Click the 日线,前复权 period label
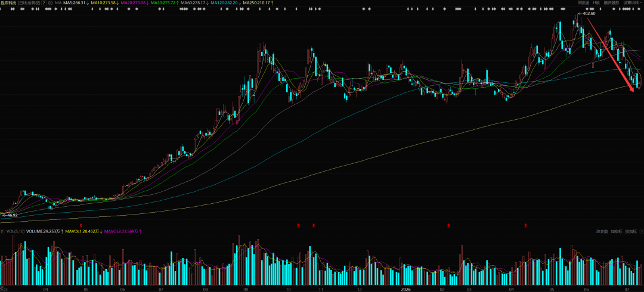 (x=29, y=2)
